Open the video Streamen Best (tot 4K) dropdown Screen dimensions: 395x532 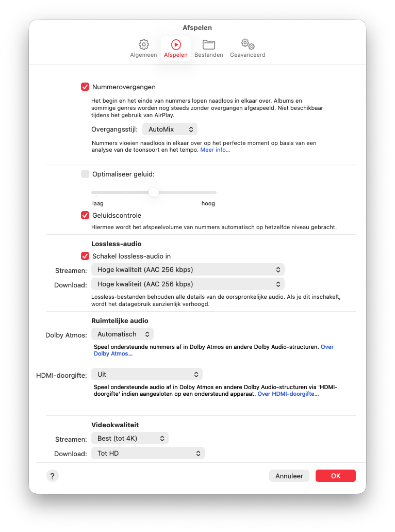click(129, 439)
